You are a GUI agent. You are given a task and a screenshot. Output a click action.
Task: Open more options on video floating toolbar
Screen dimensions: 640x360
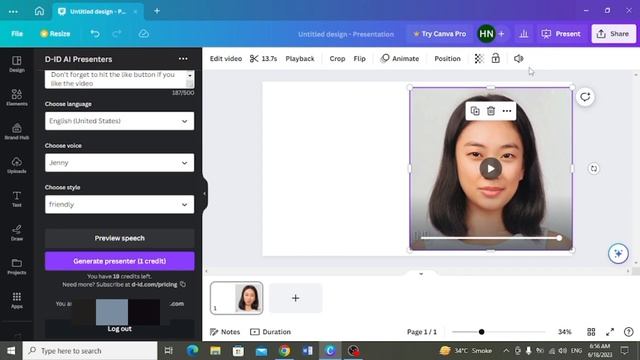507,111
